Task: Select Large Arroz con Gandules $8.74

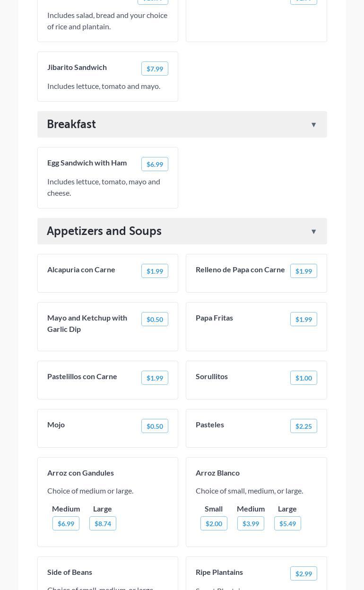Action: [103, 523]
